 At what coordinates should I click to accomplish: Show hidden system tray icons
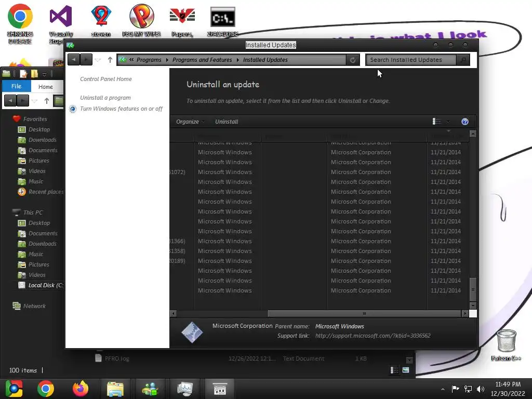pyautogui.click(x=443, y=389)
